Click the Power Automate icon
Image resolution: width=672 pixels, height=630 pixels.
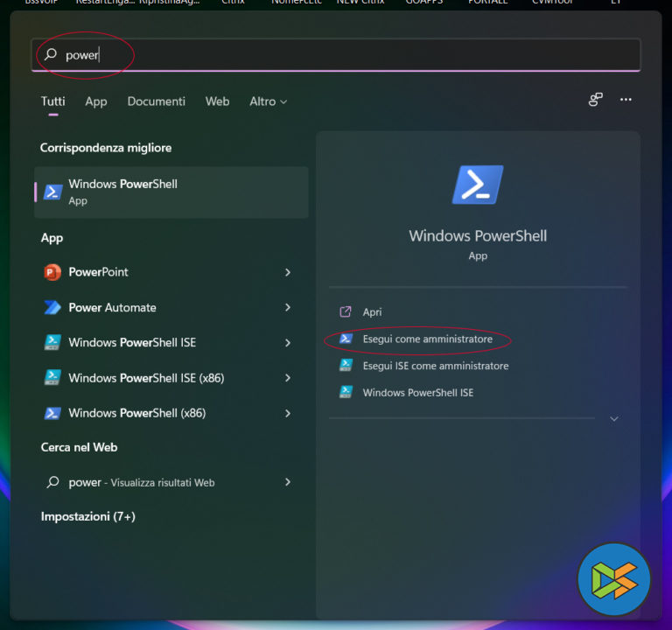point(52,307)
